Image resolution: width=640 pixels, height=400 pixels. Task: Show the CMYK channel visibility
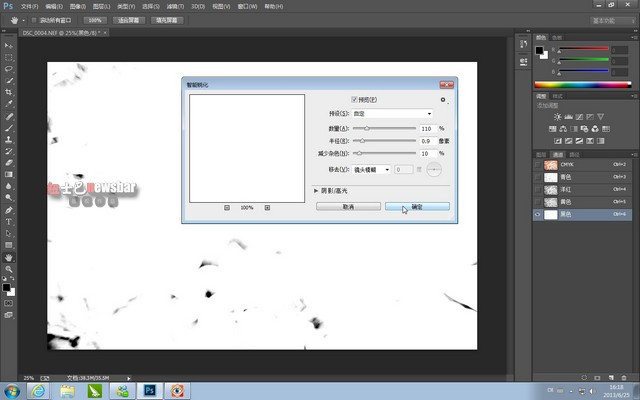click(x=540, y=164)
